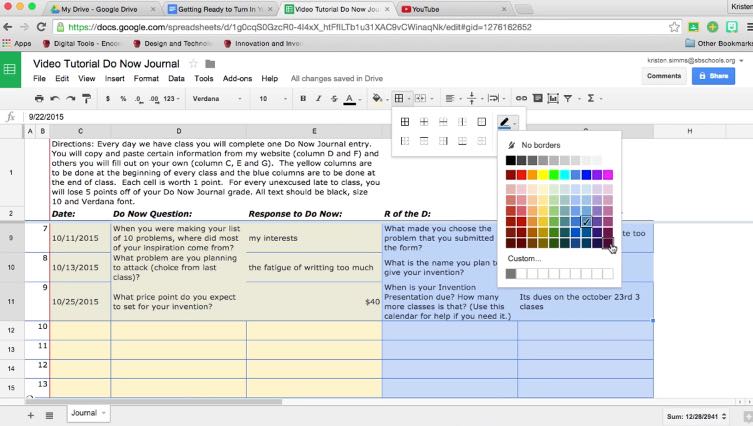753x426 pixels.
Task: Click the print icon in toolbar
Action: [39, 99]
